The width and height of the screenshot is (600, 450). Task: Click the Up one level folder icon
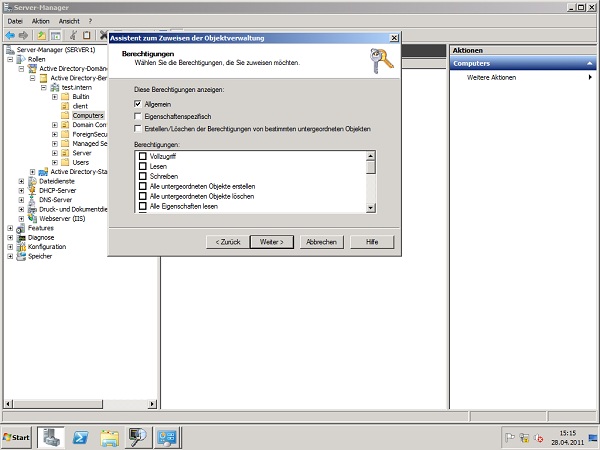[x=41, y=36]
